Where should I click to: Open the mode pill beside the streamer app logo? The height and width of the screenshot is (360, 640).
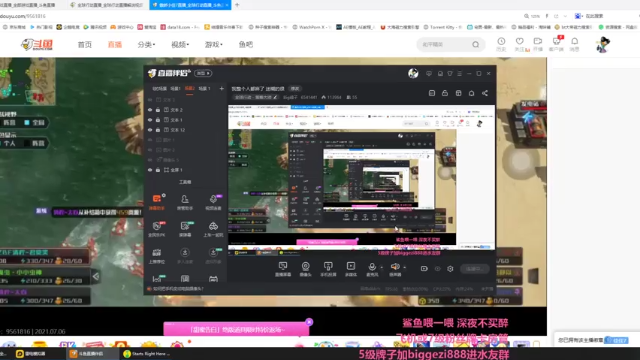tap(203, 73)
